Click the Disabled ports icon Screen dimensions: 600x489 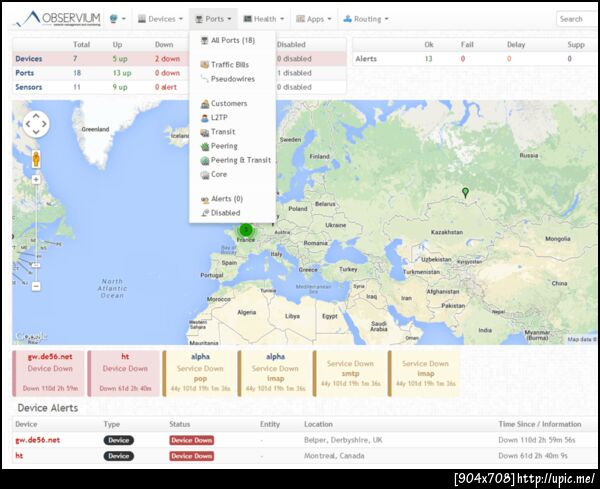coord(205,213)
